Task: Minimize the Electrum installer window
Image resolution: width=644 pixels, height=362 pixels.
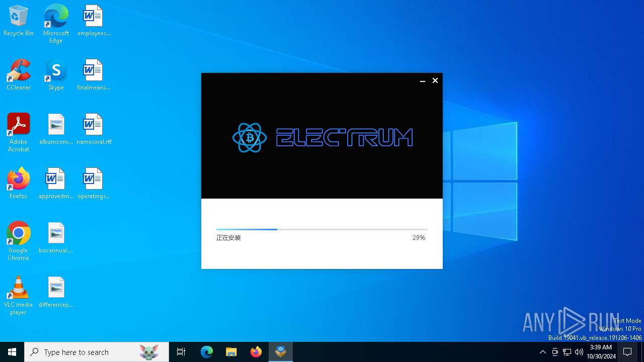Action: (423, 80)
